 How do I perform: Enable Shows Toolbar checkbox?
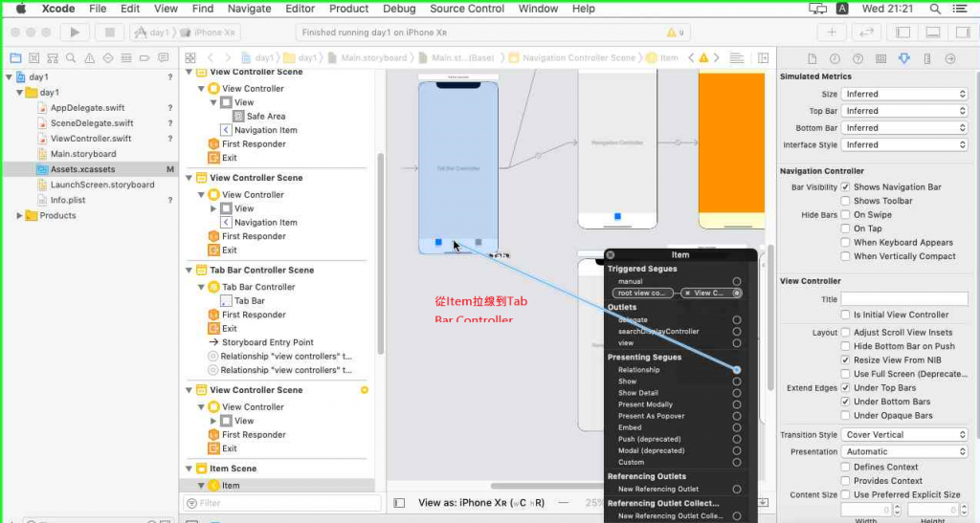pos(846,201)
